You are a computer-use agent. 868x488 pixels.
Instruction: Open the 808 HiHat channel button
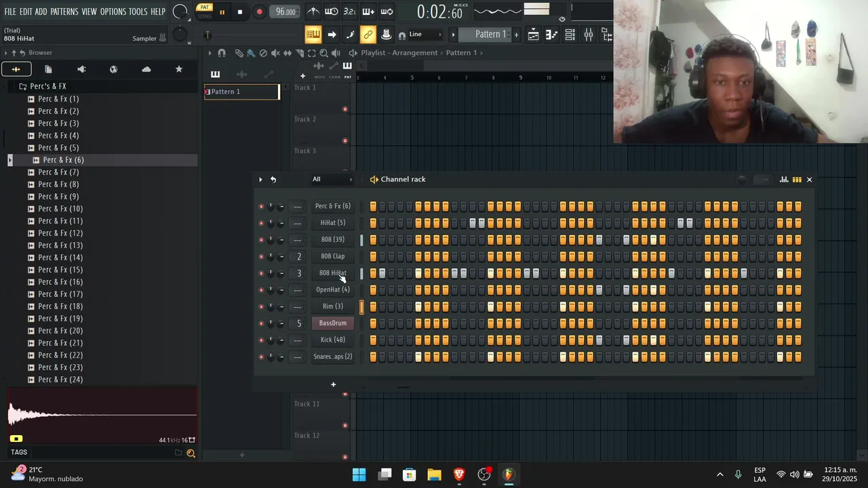(x=333, y=273)
